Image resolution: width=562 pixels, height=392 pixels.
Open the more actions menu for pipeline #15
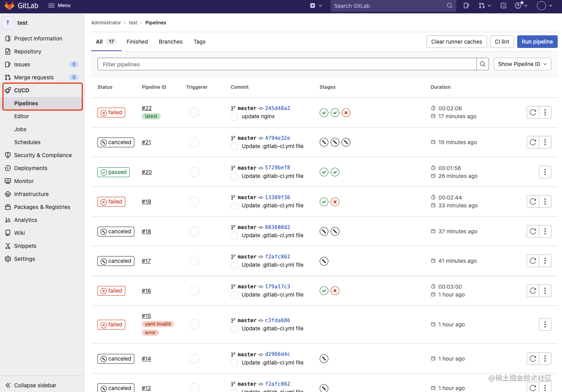pos(545,324)
